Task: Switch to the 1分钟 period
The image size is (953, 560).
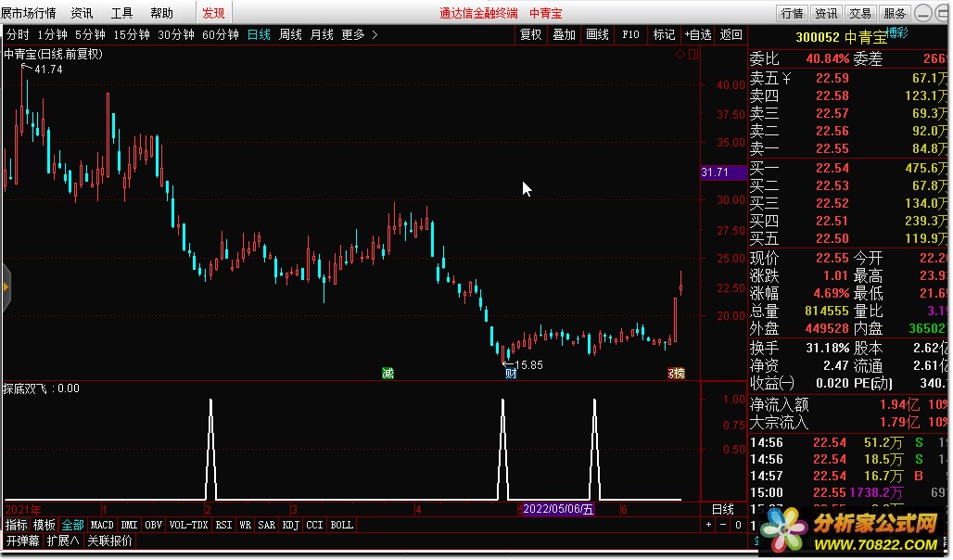Action: 52,35
